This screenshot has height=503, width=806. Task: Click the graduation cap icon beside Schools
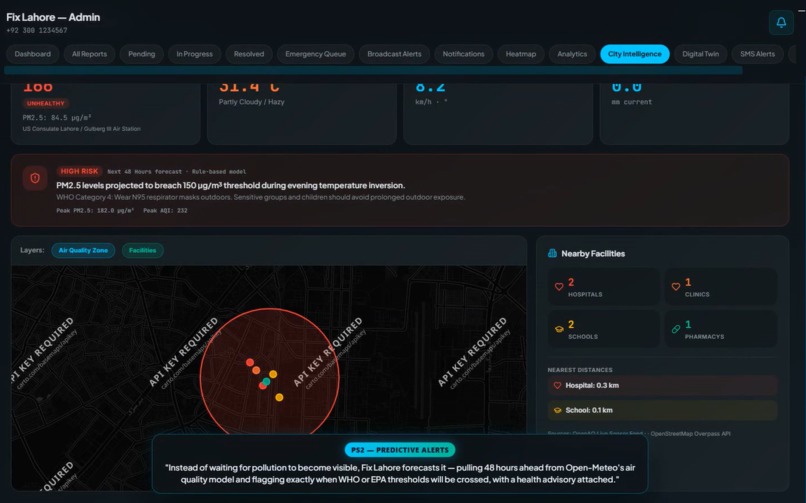[559, 329]
